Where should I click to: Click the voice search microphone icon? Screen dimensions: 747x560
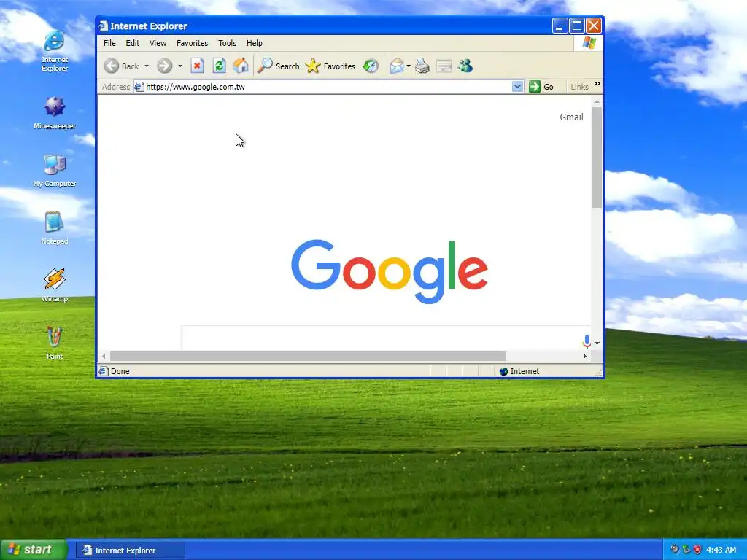(587, 341)
